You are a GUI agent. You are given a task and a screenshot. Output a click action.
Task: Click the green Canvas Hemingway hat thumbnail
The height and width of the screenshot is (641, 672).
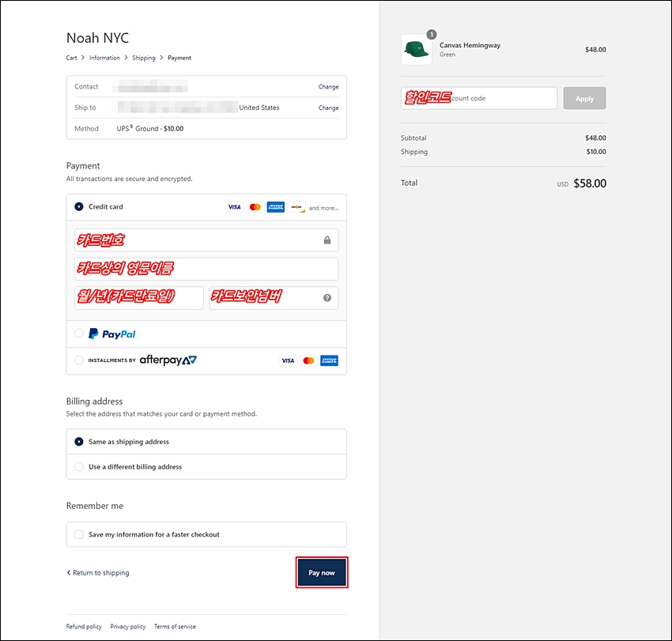pos(416,50)
